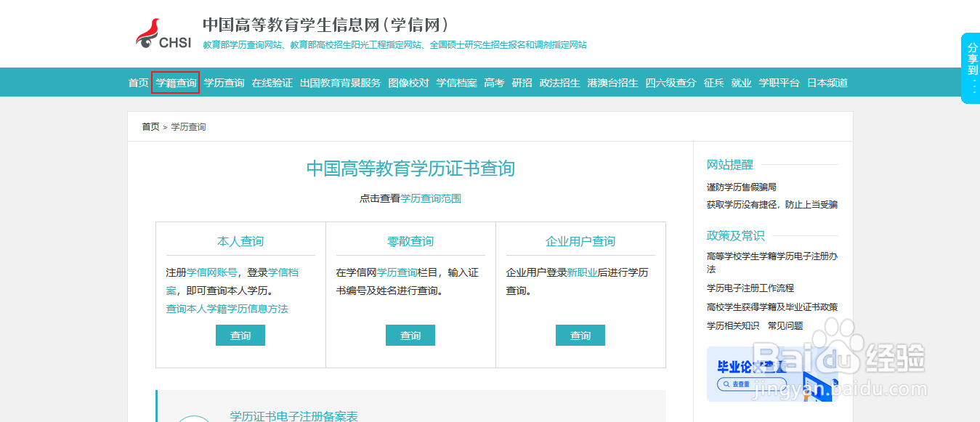
Task: Open the 学信网账号 link
Action: coord(212,273)
